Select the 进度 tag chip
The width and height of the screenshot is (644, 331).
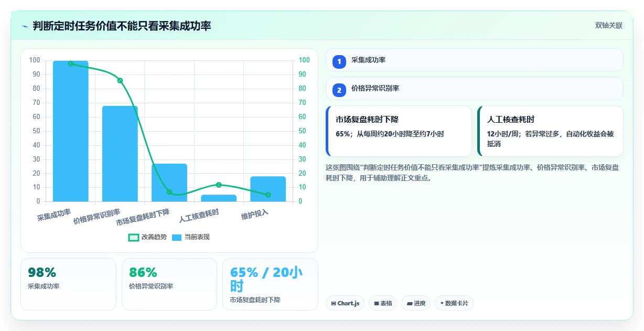(x=416, y=303)
